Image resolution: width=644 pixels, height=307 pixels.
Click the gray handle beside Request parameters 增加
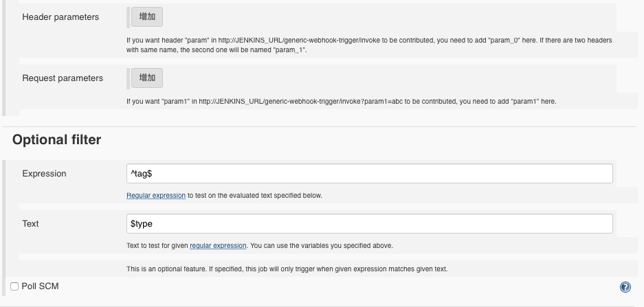(x=129, y=78)
